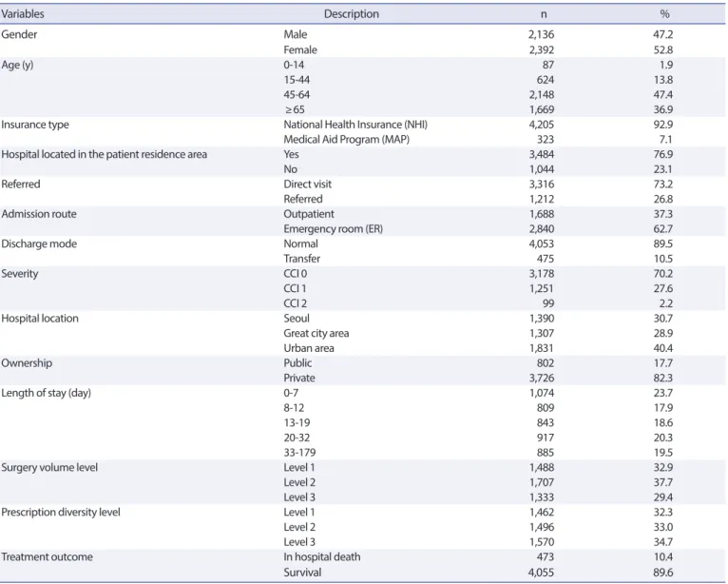The image size is (728, 584).
Task: Click the value 1,044 in No row
Action: pos(542,169)
